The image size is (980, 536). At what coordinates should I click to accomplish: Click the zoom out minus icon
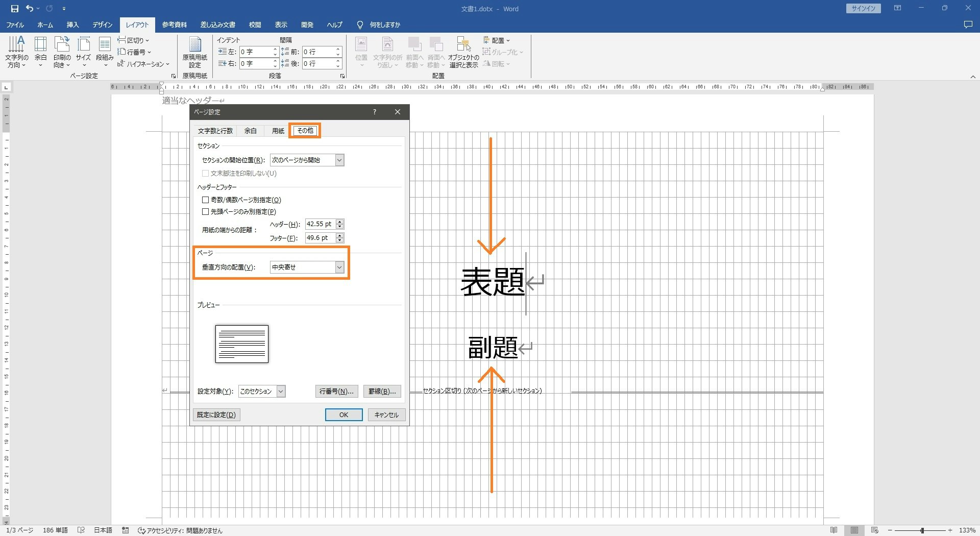[x=890, y=530]
